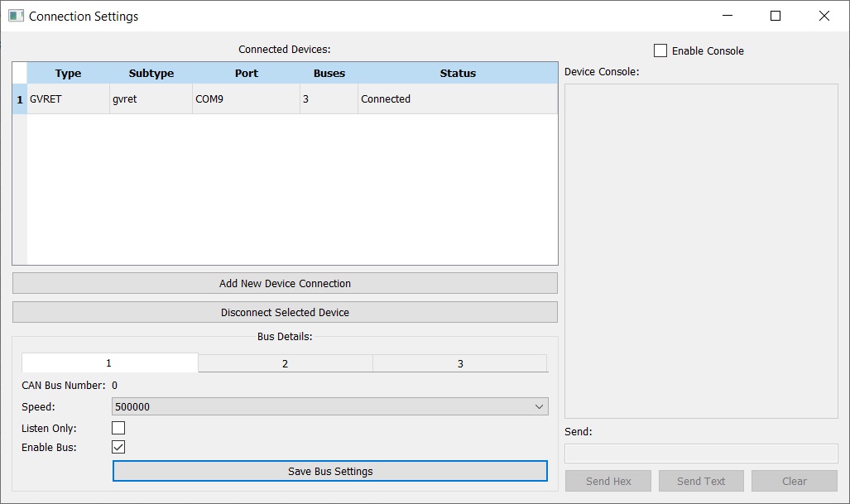Open the Speed dropdown list
The image size is (850, 504).
point(329,406)
